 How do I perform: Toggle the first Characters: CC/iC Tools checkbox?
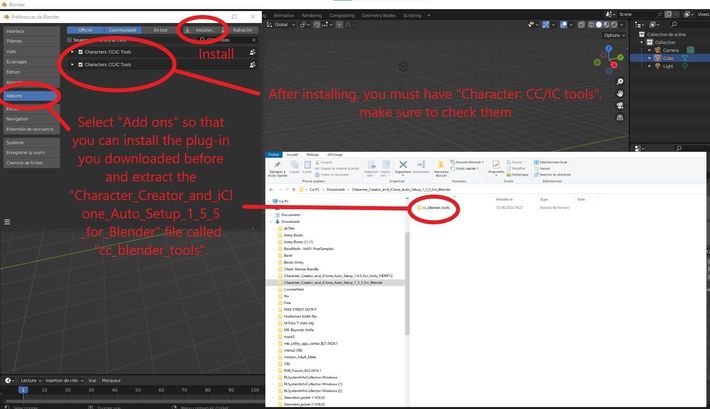(x=80, y=51)
